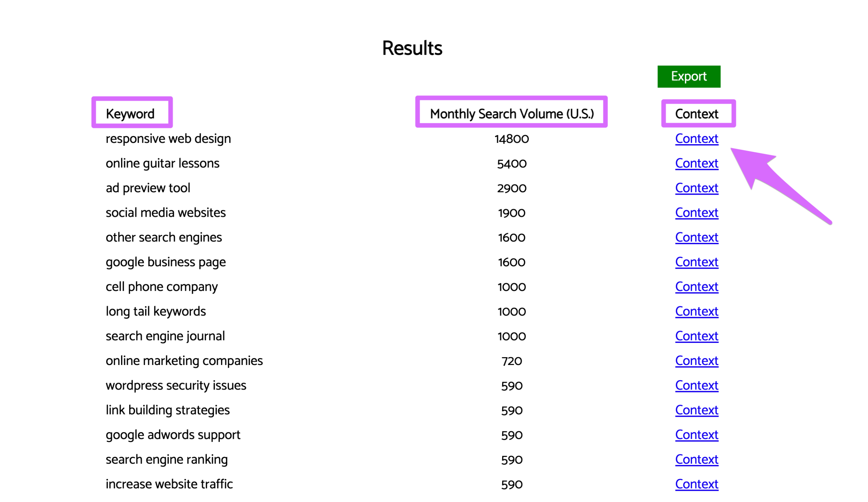Screen dimensions: 868x502
Task: Open Context link for increase website traffic
Action: [696, 484]
